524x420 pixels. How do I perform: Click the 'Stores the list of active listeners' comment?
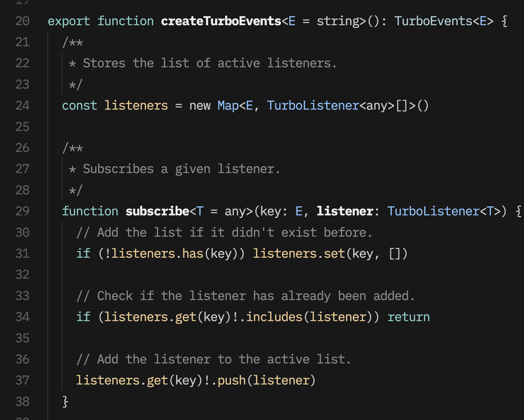(210, 63)
